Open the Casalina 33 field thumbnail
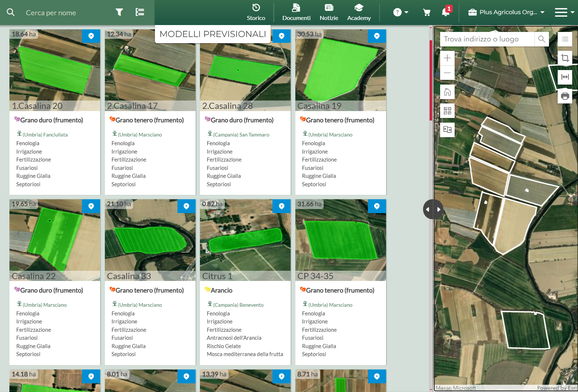The image size is (578, 392). [x=150, y=240]
